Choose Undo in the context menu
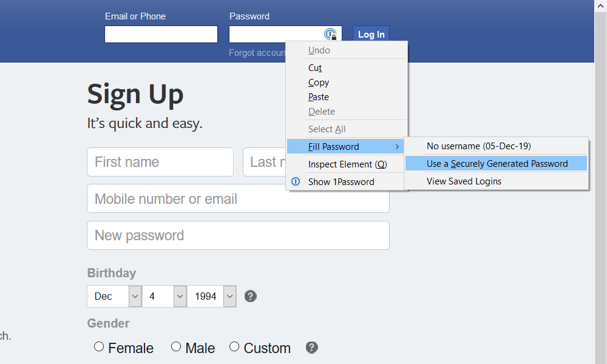 point(347,50)
